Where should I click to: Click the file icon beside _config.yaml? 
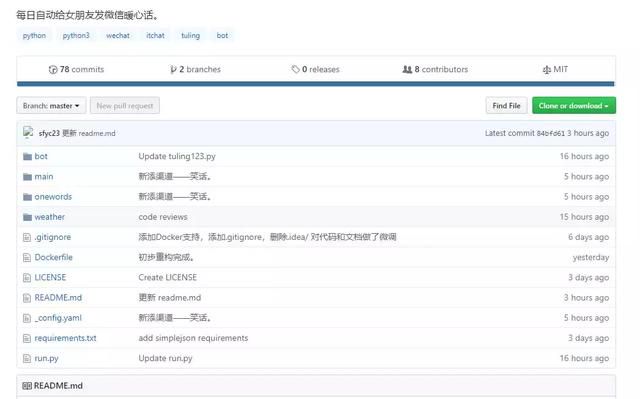click(27, 318)
